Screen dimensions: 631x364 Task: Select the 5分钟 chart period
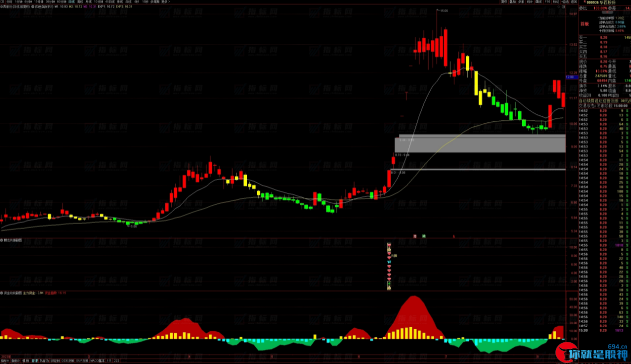[x=28, y=2]
